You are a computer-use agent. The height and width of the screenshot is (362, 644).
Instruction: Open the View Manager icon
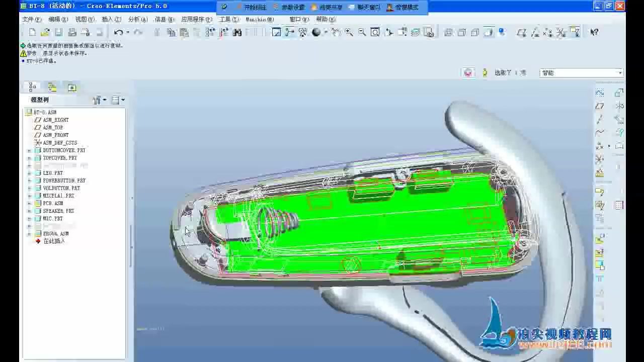pyautogui.click(x=428, y=32)
